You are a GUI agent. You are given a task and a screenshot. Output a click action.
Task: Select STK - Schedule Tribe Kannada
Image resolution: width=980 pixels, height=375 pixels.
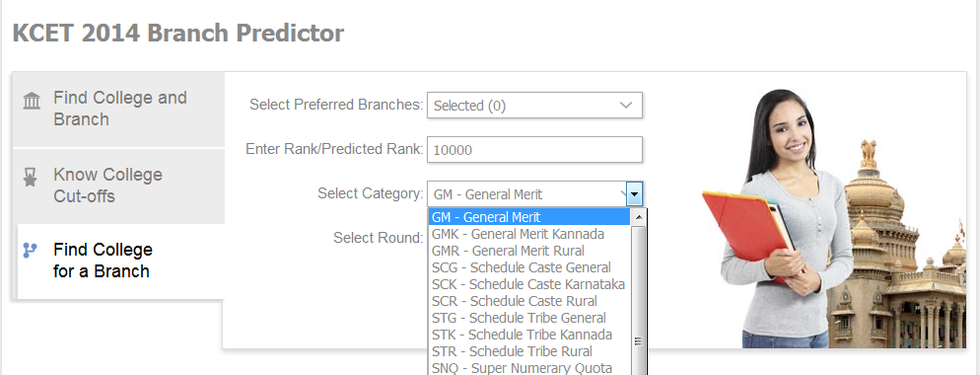tap(528, 335)
